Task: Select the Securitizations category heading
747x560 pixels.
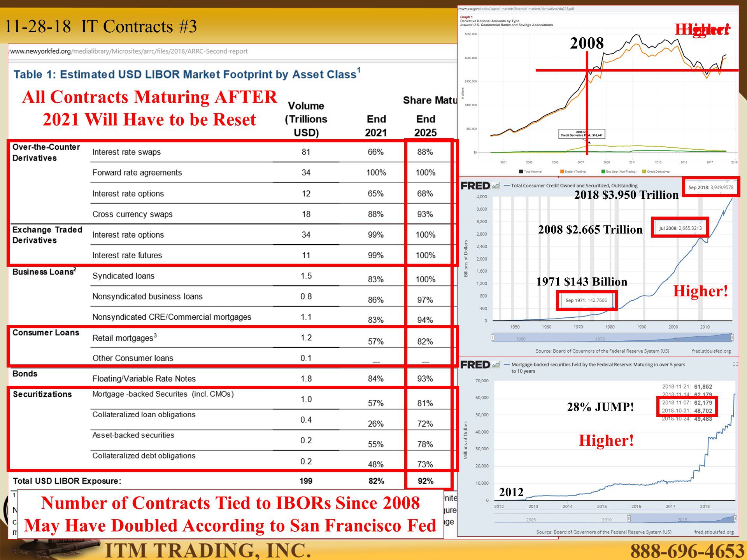Action: point(42,394)
